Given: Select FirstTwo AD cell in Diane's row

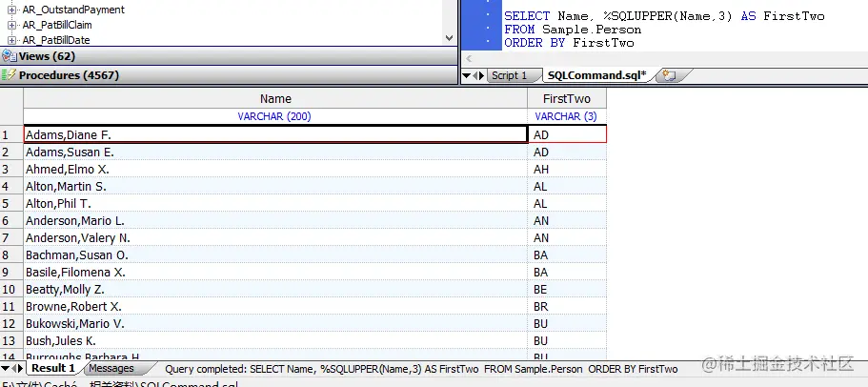Looking at the screenshot, I should coord(568,135).
